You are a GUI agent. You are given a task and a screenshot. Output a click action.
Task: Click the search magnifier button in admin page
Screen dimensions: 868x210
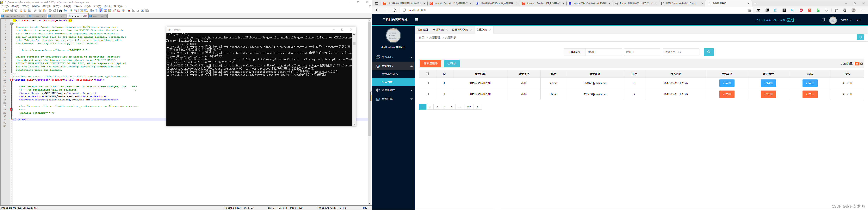pyautogui.click(x=709, y=52)
